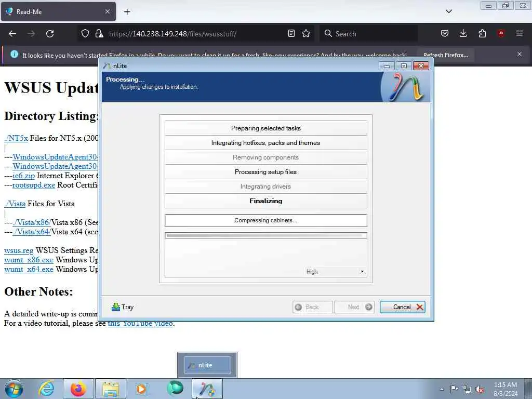Click the Finalizing task row
This screenshot has height=399, width=532.
click(265, 201)
